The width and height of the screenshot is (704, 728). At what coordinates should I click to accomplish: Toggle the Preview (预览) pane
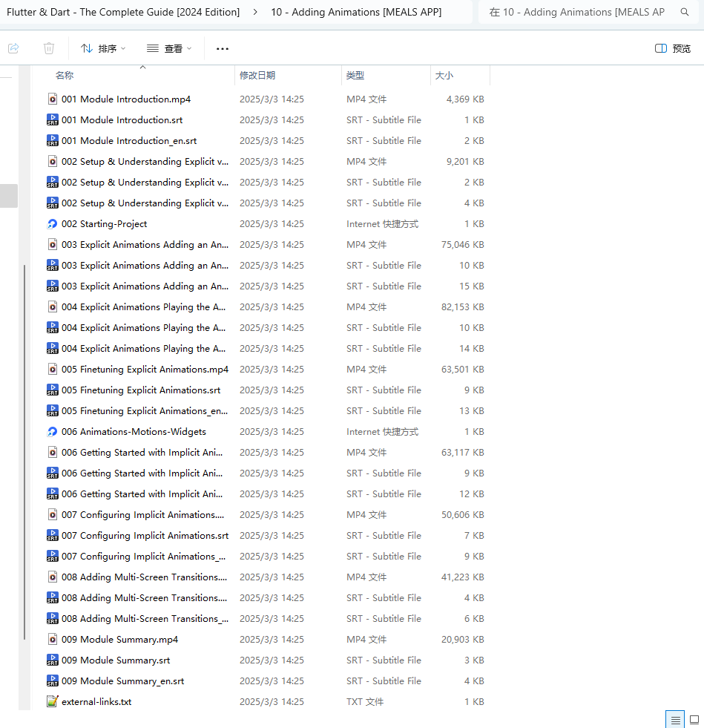(672, 48)
